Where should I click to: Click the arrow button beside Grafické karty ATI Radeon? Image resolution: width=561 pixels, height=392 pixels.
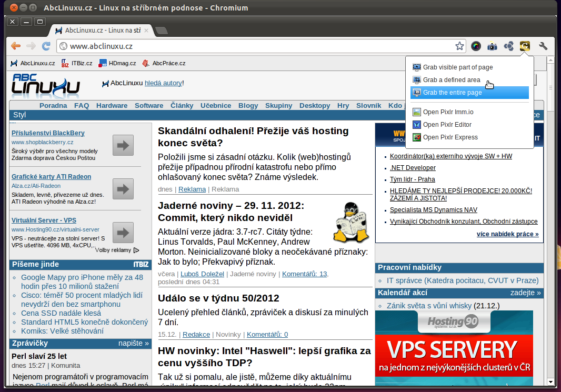123,189
